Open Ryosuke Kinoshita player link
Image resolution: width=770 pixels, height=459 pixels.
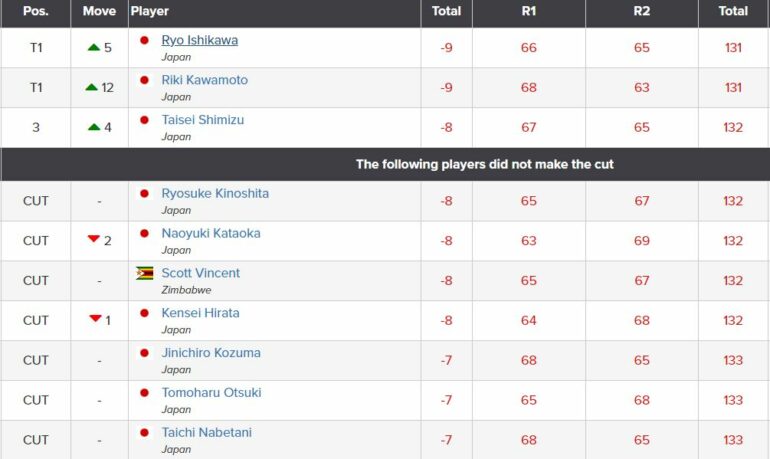tap(215, 193)
